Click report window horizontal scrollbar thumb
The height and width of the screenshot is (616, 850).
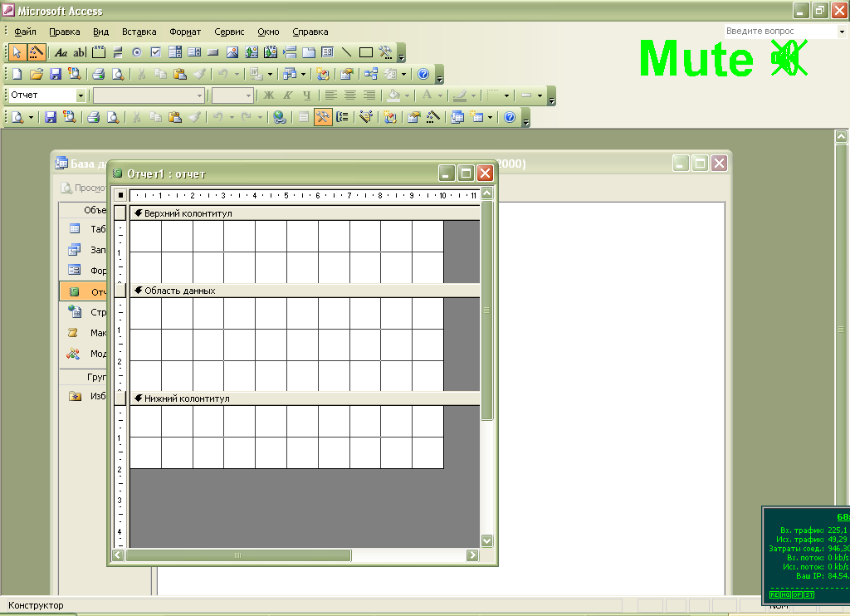click(x=238, y=555)
